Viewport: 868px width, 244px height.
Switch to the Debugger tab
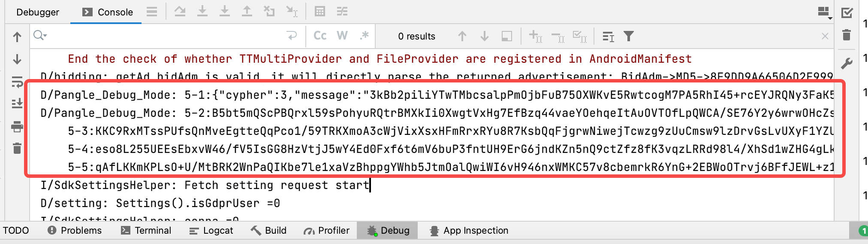pos(38,12)
